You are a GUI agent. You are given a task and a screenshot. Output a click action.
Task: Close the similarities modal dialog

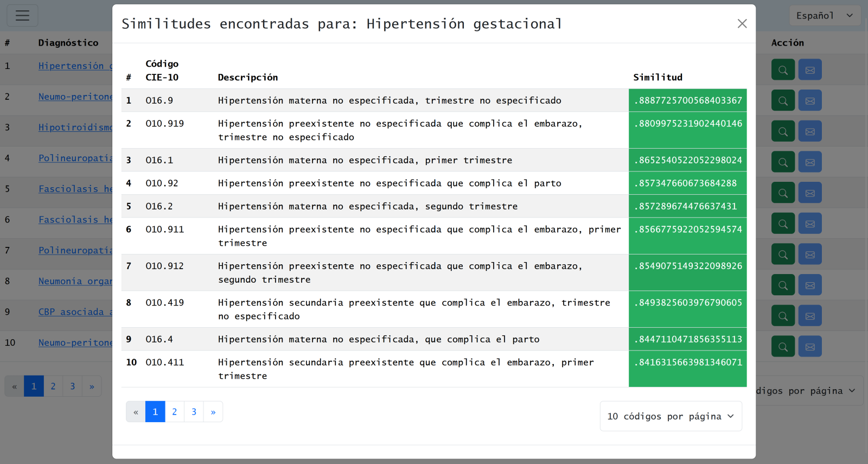pyautogui.click(x=742, y=23)
